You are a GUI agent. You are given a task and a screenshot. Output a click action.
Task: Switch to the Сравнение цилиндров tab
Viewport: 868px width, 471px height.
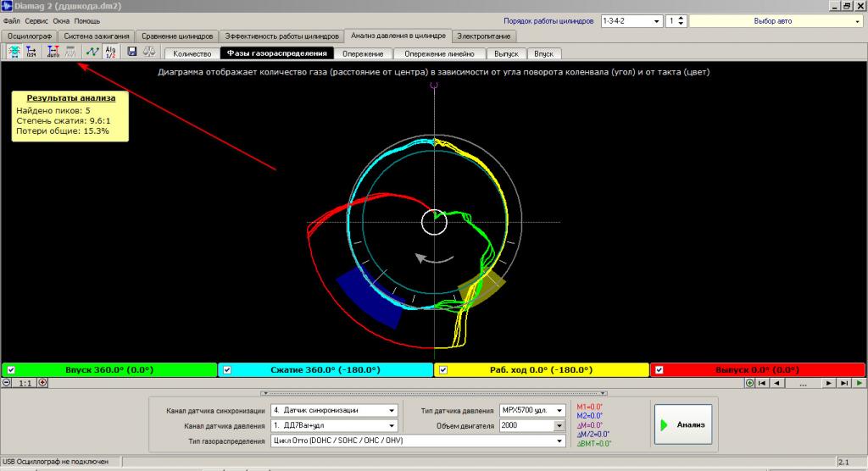coord(177,36)
